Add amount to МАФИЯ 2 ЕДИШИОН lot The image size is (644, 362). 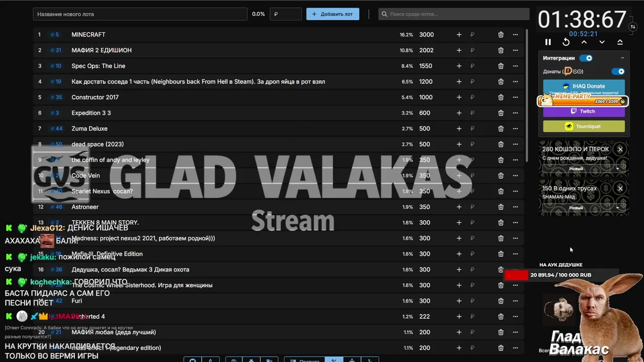click(x=459, y=50)
